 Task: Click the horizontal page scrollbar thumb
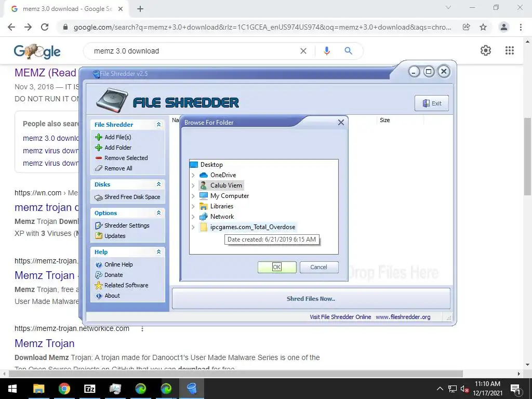pyautogui.click(x=236, y=374)
